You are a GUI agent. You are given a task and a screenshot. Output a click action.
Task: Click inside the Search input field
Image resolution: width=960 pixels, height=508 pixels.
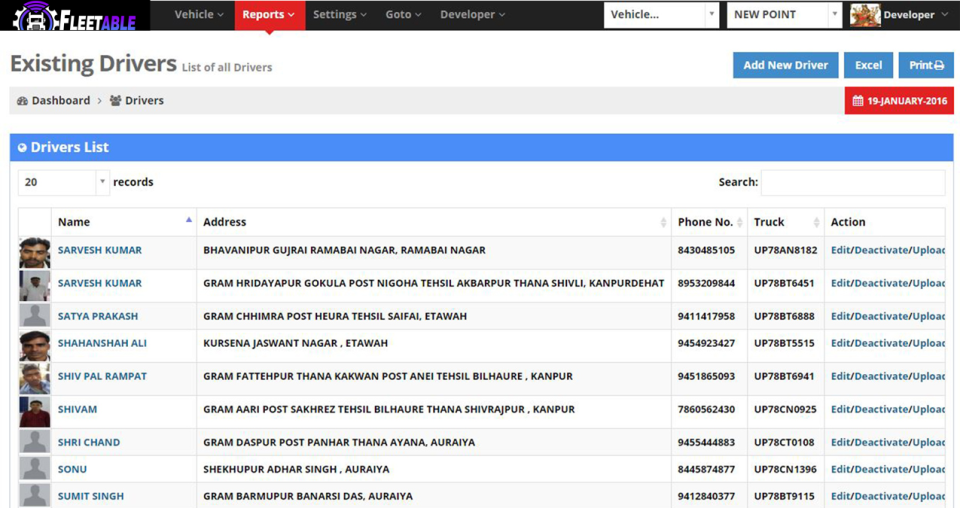tap(852, 182)
